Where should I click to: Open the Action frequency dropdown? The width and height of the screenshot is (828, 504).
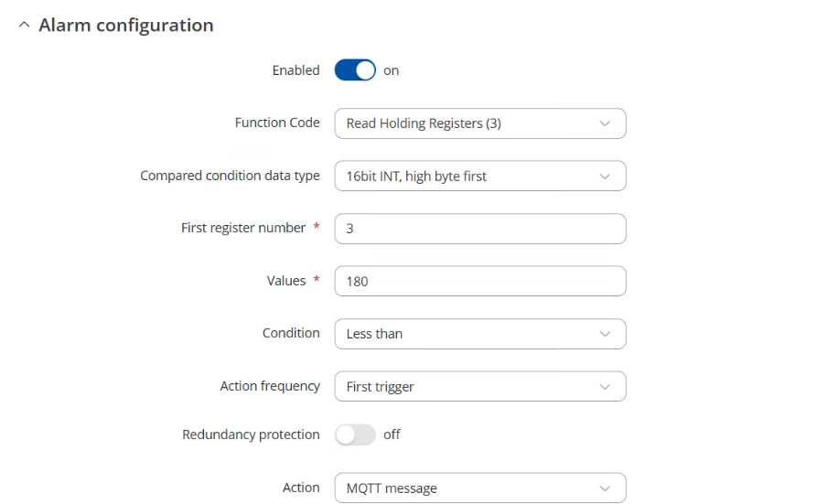coord(480,386)
